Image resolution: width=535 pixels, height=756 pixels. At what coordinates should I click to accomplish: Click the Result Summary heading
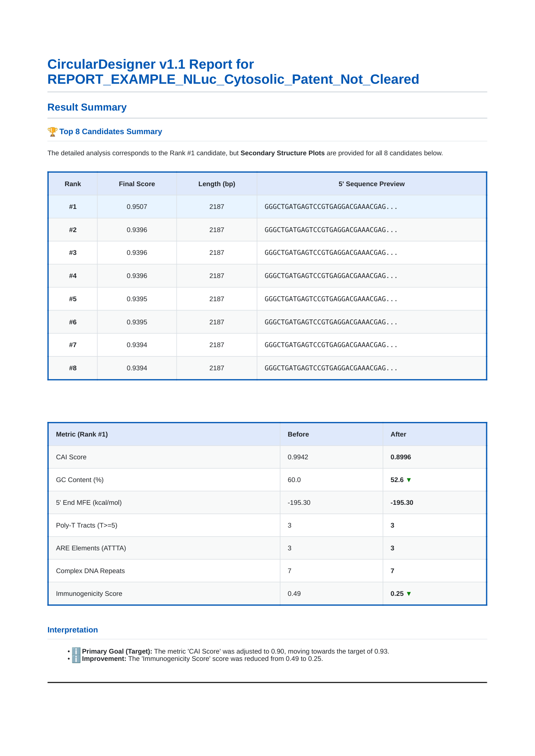[x=87, y=107]
